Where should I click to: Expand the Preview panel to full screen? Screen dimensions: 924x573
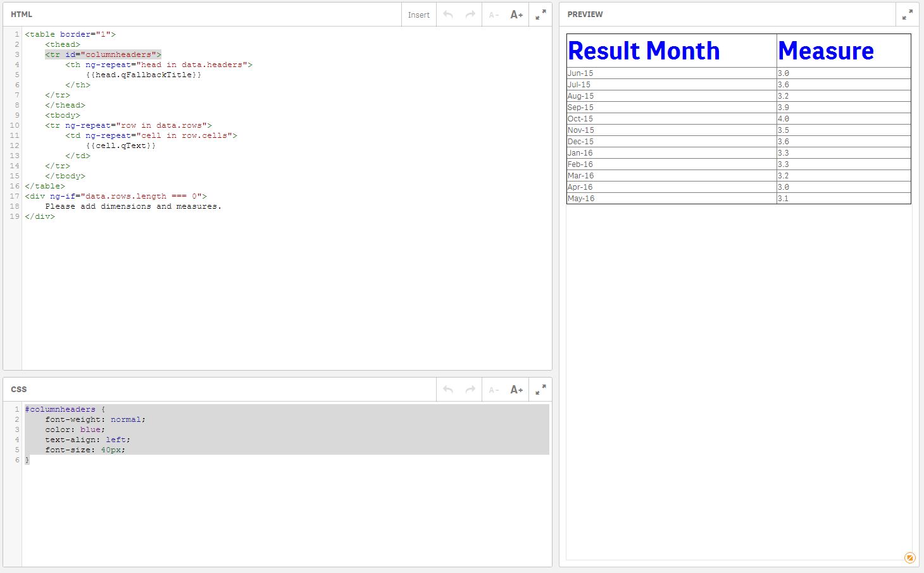908,15
